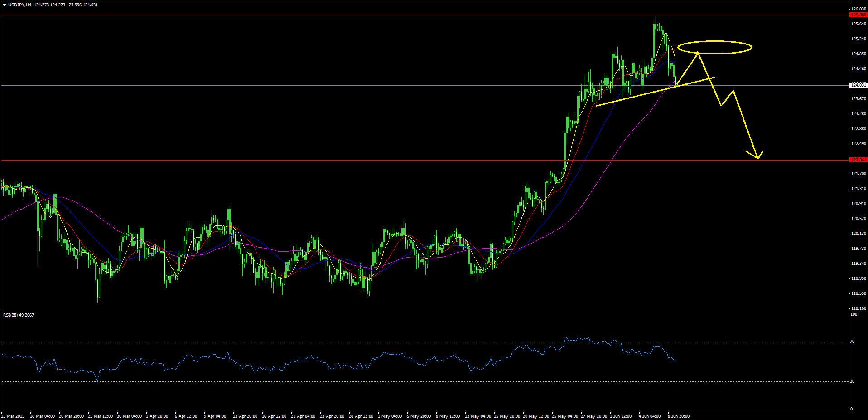Select the 1 May 04:00 time label
Image resolution: width=868 pixels, height=420 pixels.
click(x=390, y=416)
